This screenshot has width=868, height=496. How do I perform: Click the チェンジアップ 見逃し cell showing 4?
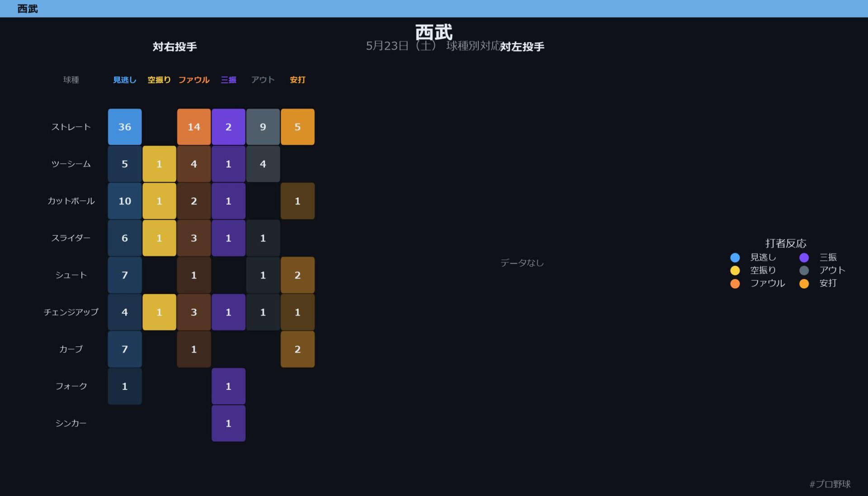(x=125, y=312)
